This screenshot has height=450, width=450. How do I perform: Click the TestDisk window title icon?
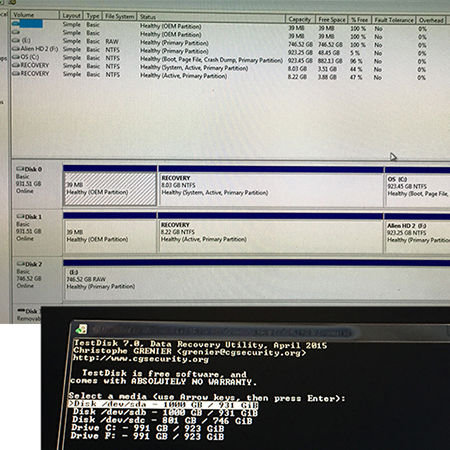[x=81, y=329]
